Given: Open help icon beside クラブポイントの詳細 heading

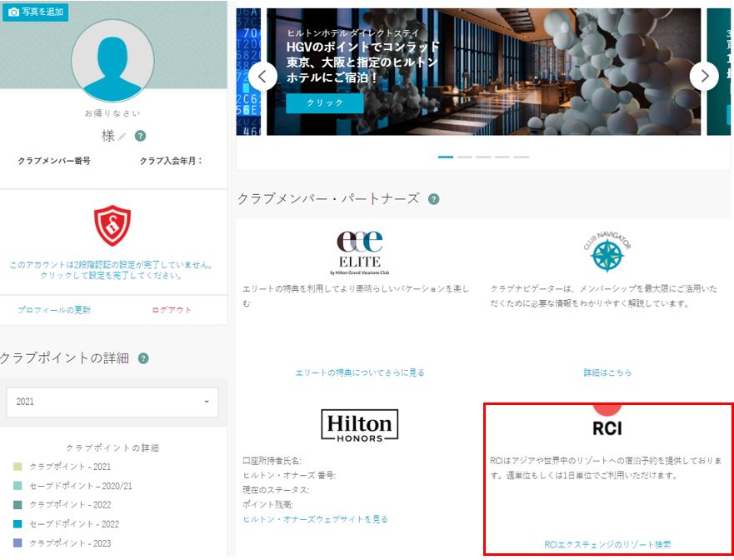Looking at the screenshot, I should 143,358.
